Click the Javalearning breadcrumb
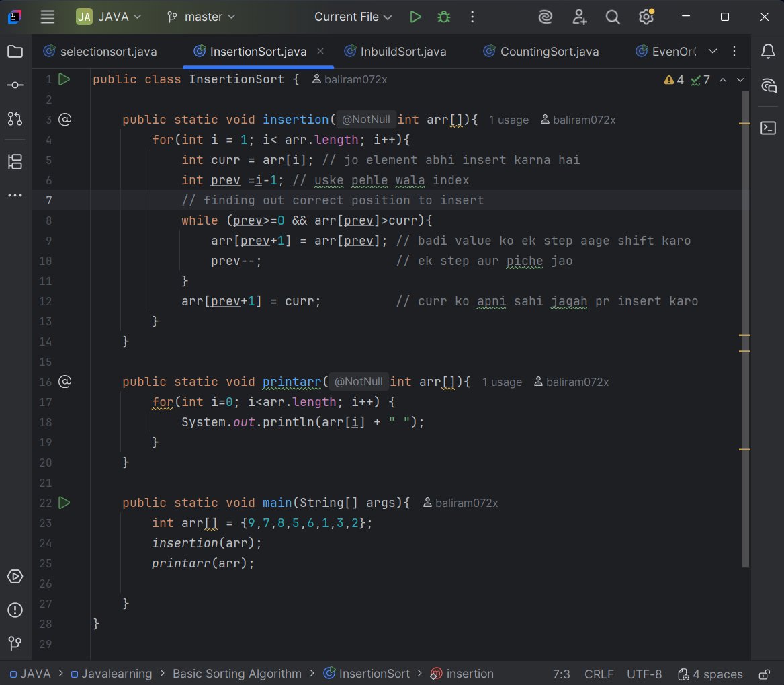The image size is (784, 685). [x=112, y=674]
